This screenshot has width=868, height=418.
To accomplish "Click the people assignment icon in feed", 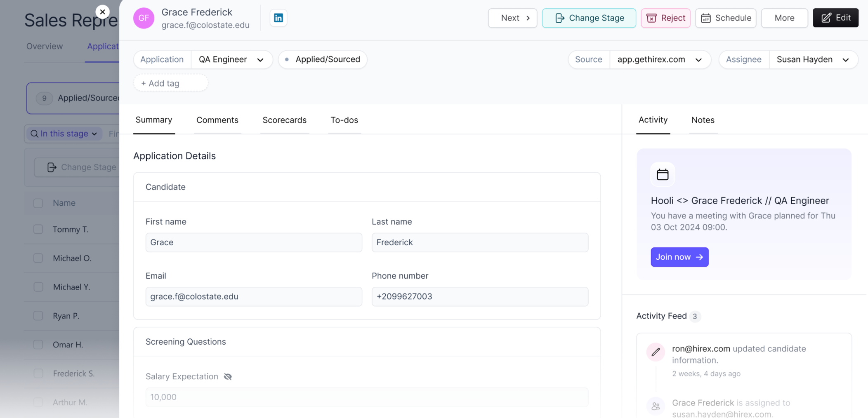I will [x=656, y=406].
